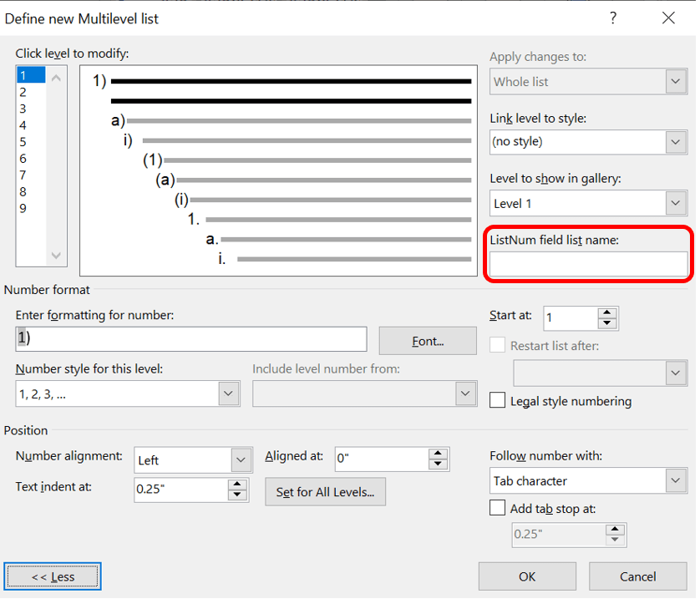
Task: Enable Legal style numbering checkbox
Action: pos(498,401)
